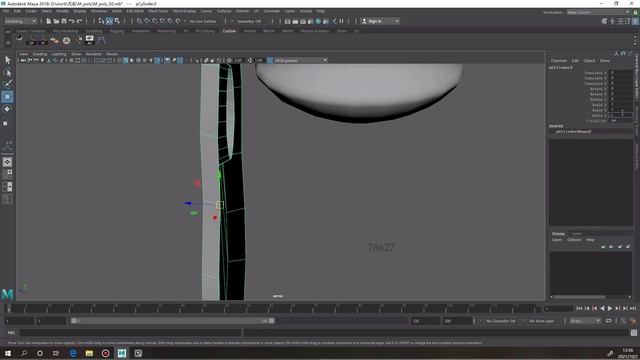The width and height of the screenshot is (640, 360).
Task: Open the Windows Start menu
Action: coord(7,353)
